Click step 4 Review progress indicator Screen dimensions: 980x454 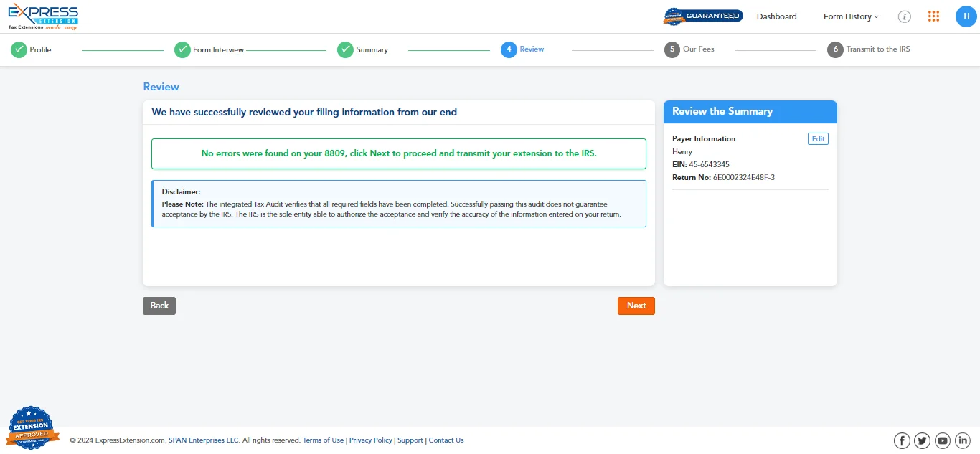click(x=508, y=49)
